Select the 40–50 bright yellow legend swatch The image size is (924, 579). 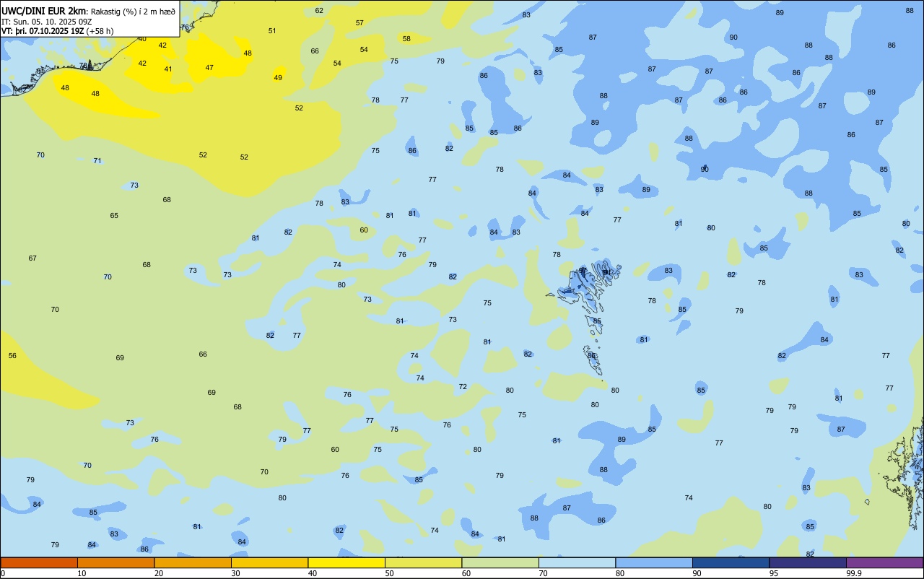(346, 562)
